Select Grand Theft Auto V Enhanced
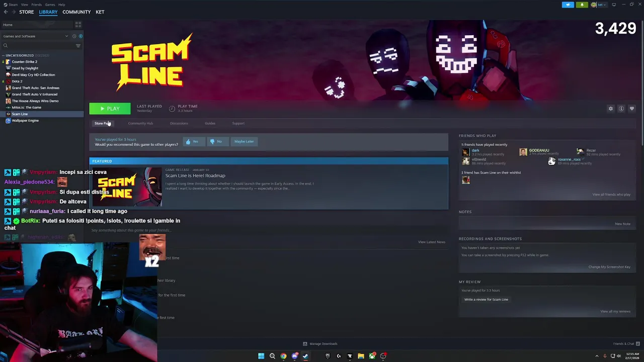The height and width of the screenshot is (362, 644). (34, 94)
